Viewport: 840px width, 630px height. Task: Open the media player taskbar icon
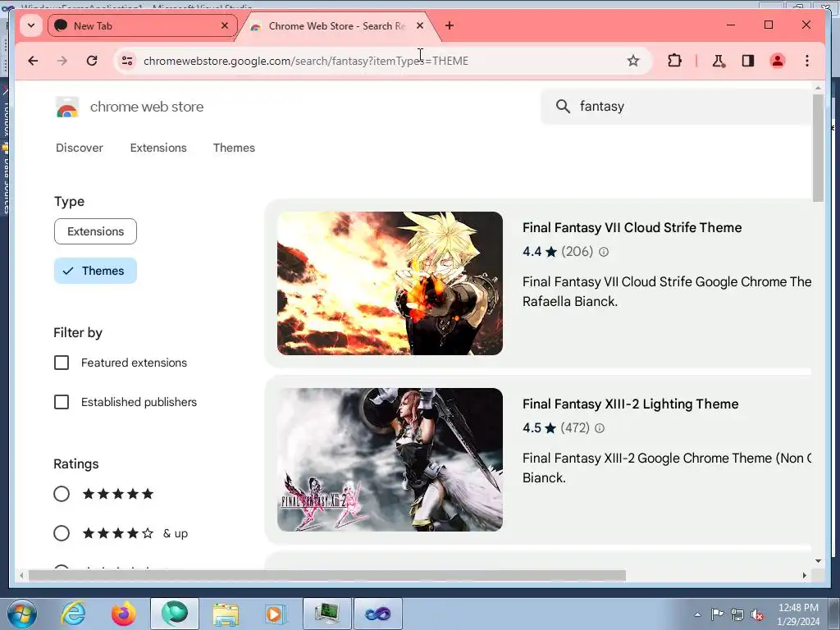276,614
